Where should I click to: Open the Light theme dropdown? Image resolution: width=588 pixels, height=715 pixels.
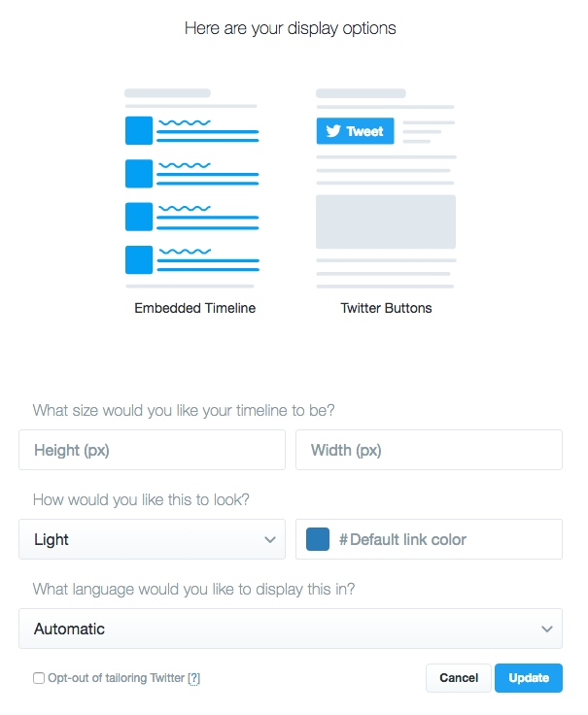(152, 539)
